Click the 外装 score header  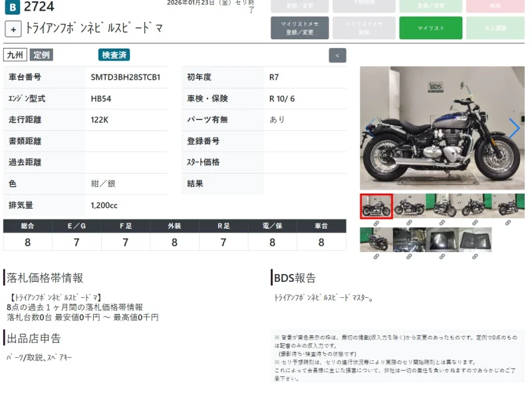[174, 226]
